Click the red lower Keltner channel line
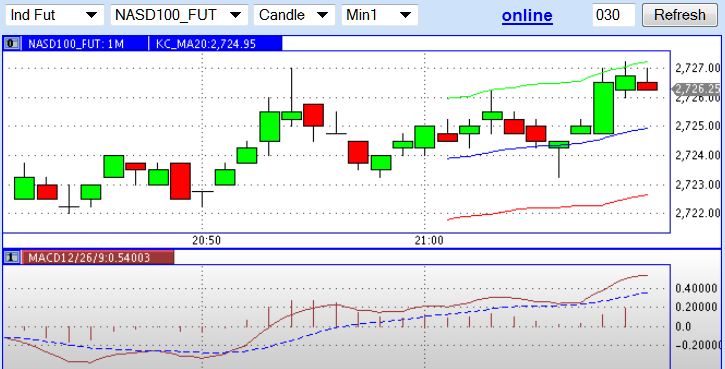Image resolution: width=725 pixels, height=369 pixels. pos(546,209)
